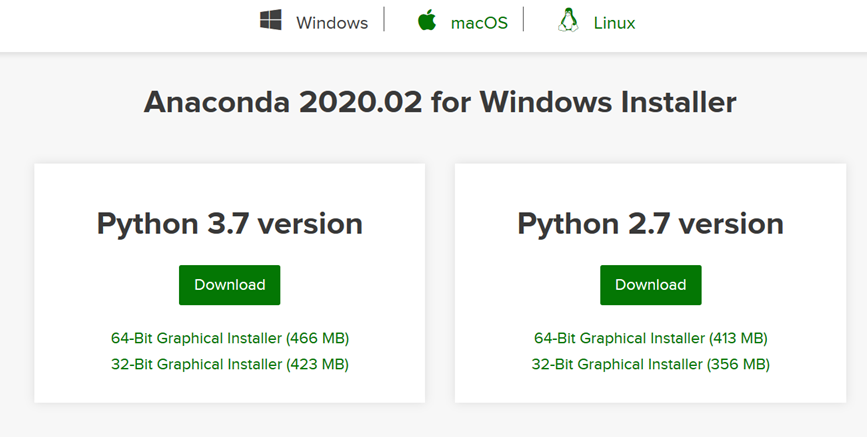The height and width of the screenshot is (437, 867).
Task: Switch to the macOS tab label
Action: click(479, 22)
